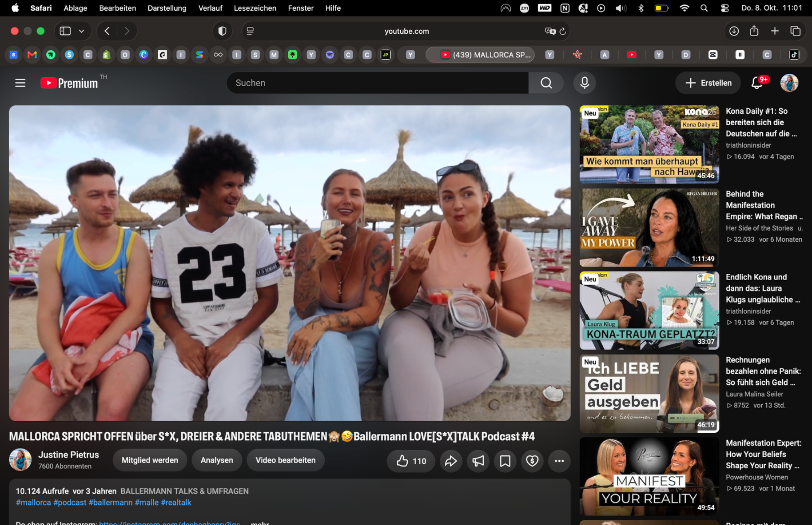The height and width of the screenshot is (525, 812).
Task: Open the account avatar menu
Action: tap(789, 83)
